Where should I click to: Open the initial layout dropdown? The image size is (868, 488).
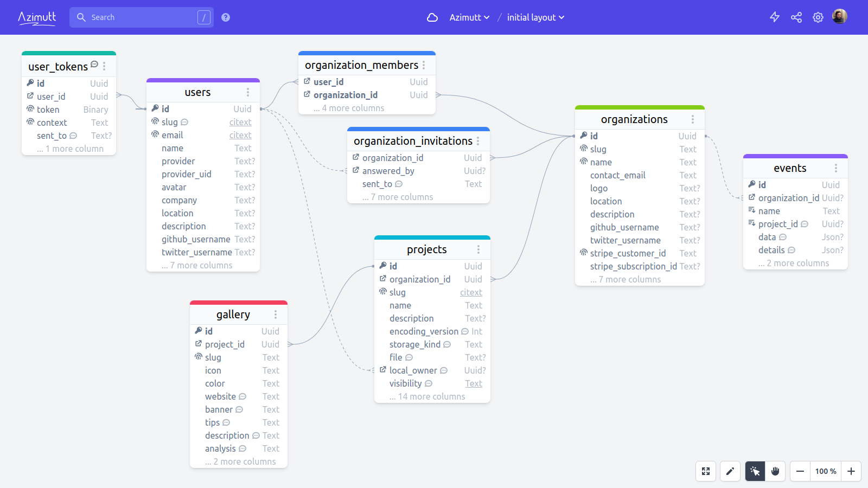coord(535,17)
